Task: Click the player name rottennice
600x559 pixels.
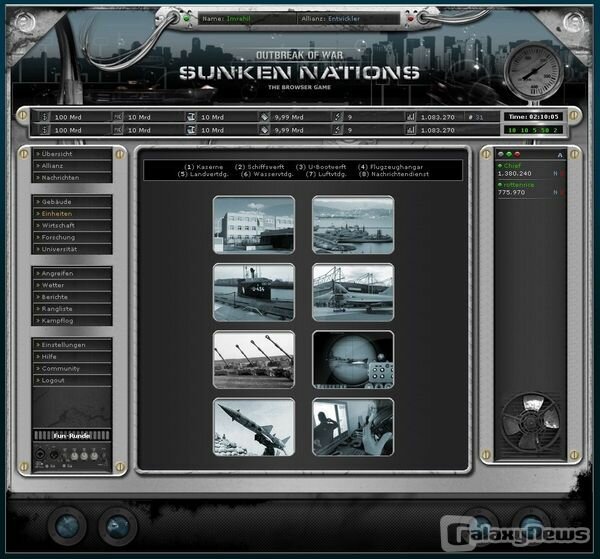Action: click(x=518, y=185)
